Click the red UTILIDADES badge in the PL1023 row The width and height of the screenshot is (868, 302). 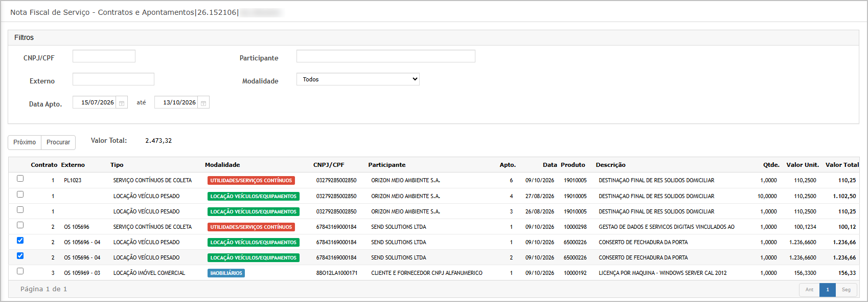click(x=251, y=181)
